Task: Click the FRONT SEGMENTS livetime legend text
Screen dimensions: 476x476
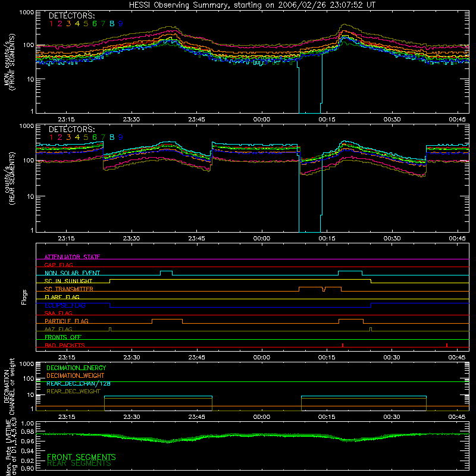Action: (x=82, y=457)
